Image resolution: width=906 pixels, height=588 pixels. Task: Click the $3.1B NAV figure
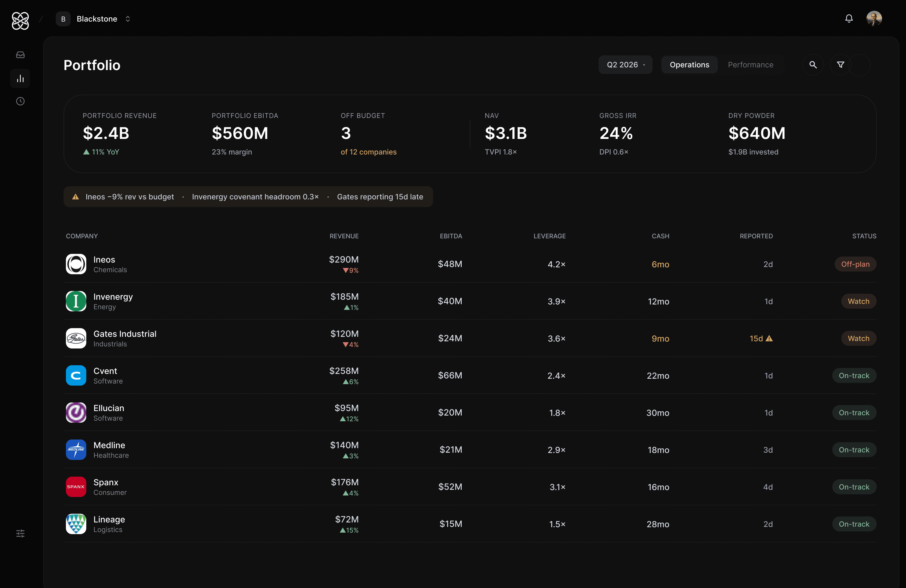coord(505,134)
